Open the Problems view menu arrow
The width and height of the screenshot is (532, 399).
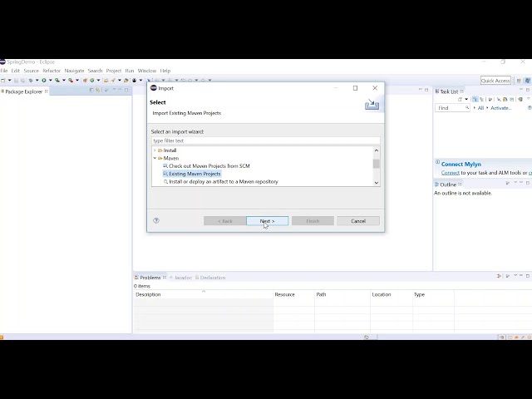(x=515, y=275)
